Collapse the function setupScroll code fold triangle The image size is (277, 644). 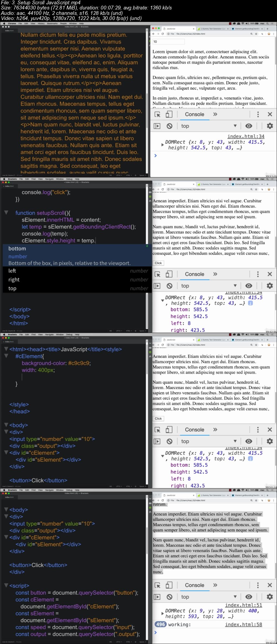(x=6, y=213)
